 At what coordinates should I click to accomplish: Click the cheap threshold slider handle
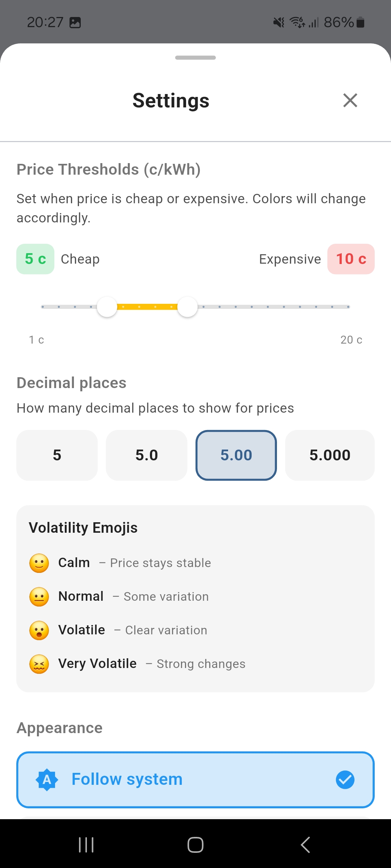click(107, 307)
